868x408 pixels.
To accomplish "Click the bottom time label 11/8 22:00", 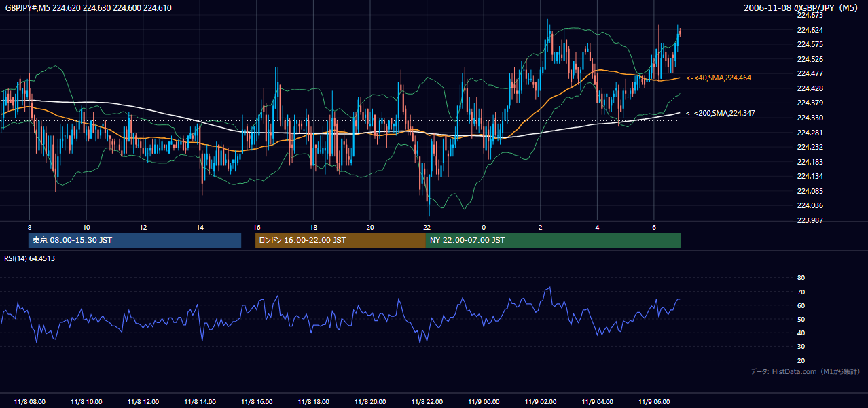I will pyautogui.click(x=427, y=402).
